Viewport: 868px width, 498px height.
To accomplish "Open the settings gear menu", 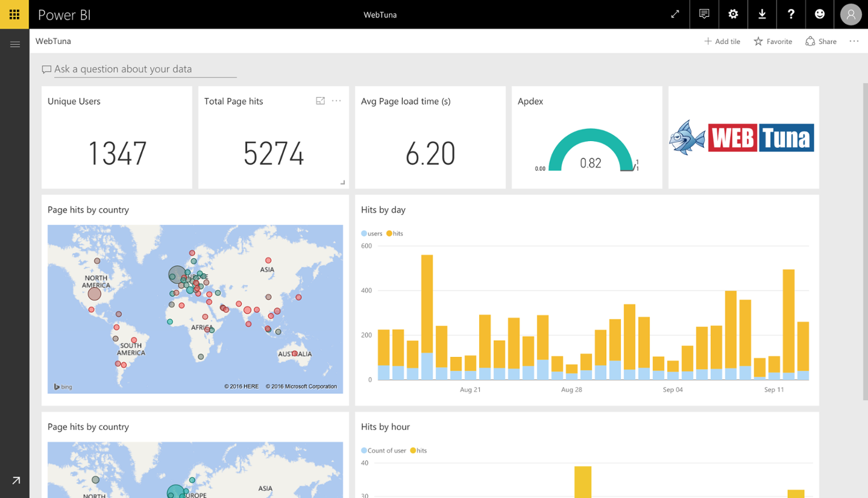I will click(x=733, y=14).
